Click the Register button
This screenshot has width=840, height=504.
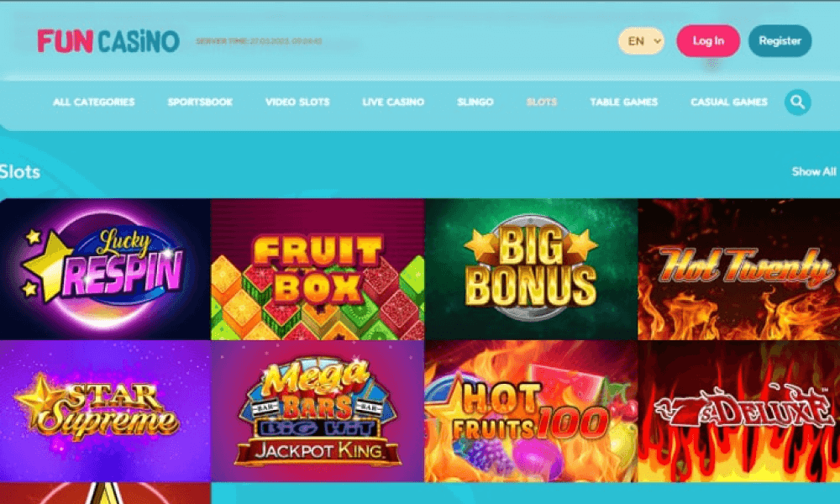click(x=780, y=40)
